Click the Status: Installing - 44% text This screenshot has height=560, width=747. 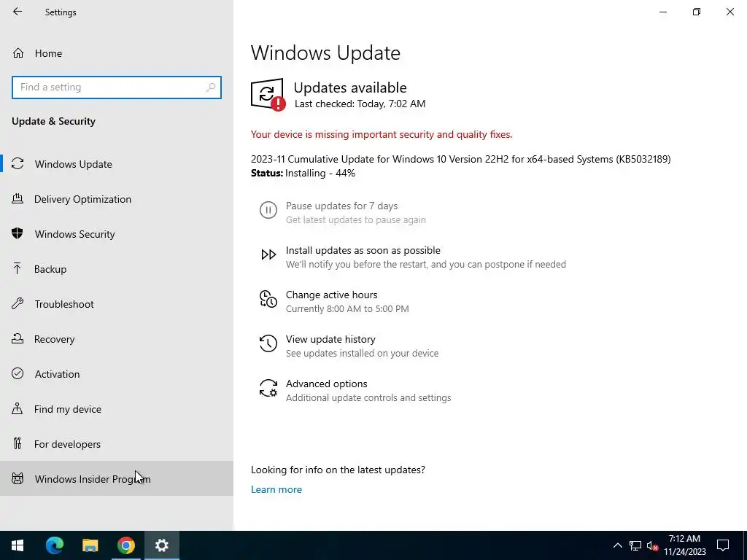pyautogui.click(x=303, y=173)
